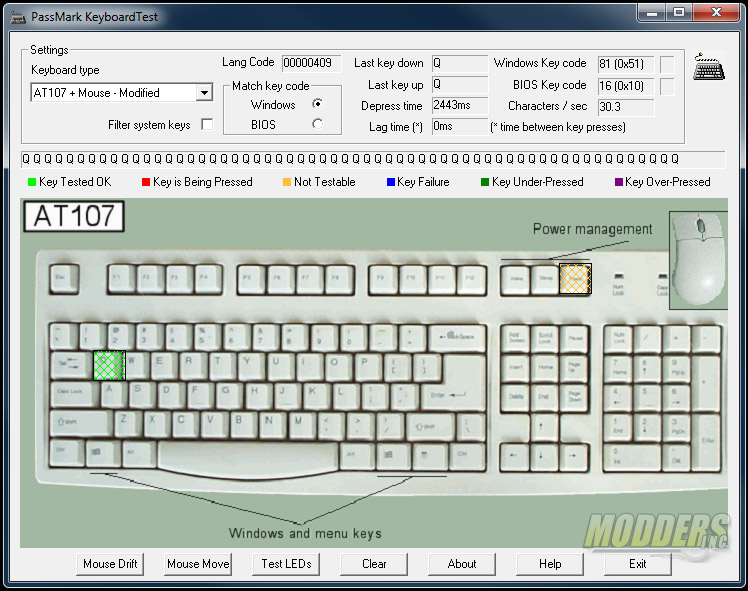Click the Z key on keyboard image
The width and height of the screenshot is (748, 591).
coord(128,424)
